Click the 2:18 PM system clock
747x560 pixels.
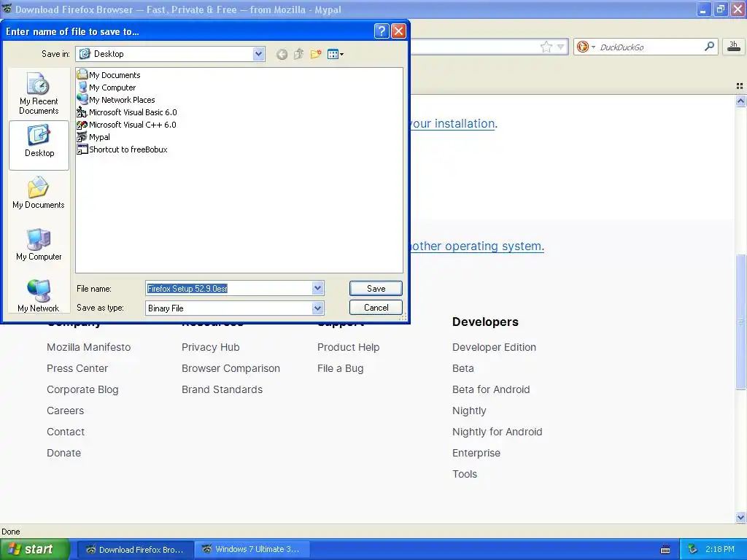(719, 550)
